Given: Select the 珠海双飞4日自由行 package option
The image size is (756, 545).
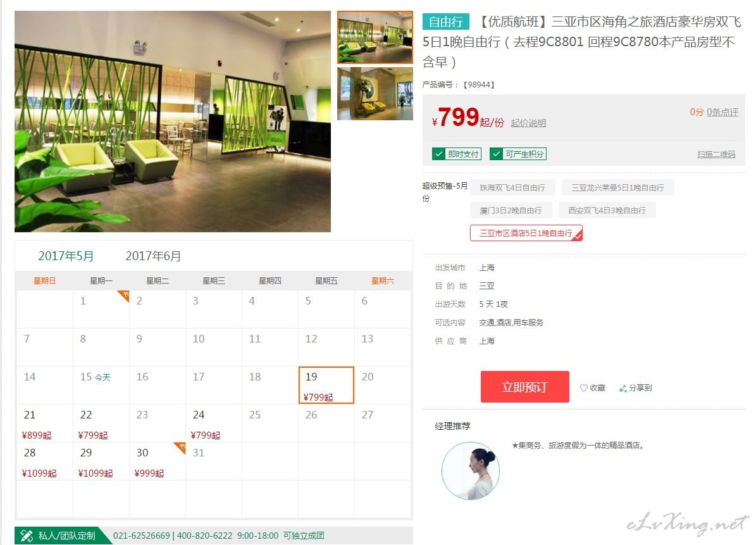Looking at the screenshot, I should pyautogui.click(x=512, y=187).
